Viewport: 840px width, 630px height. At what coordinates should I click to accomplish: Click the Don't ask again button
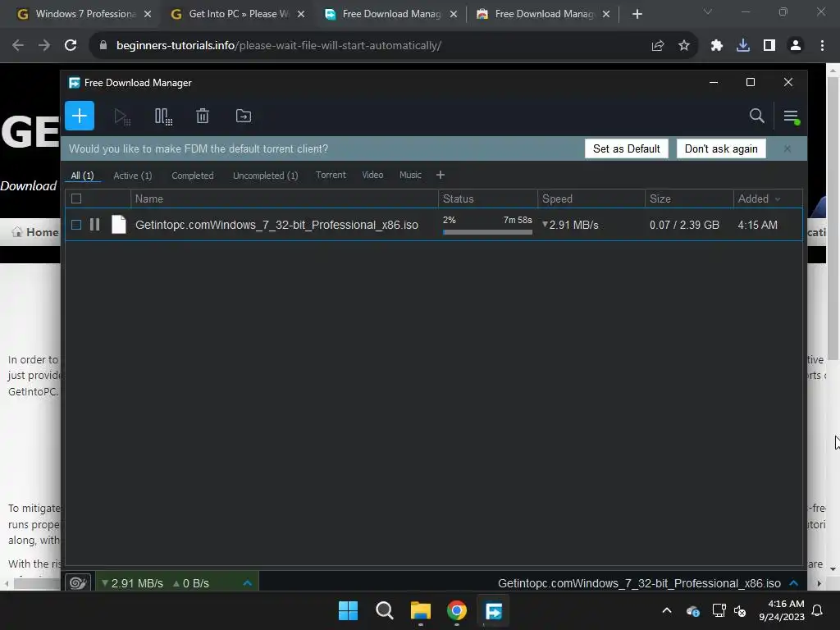pos(721,149)
